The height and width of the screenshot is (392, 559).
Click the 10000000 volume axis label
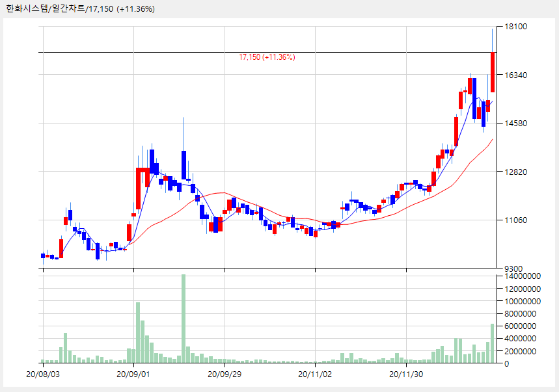click(523, 301)
